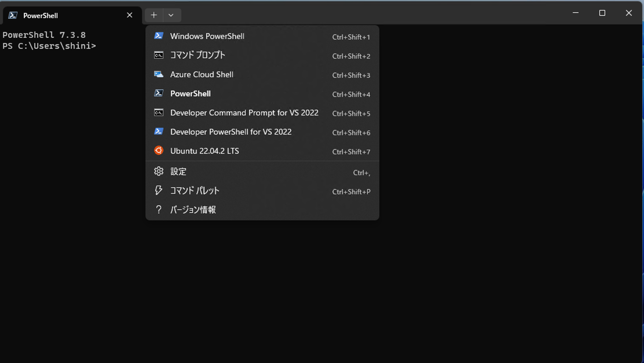Click the コマンド プロンプト cmd icon
Viewport: 644px width, 363px height.
pos(159,55)
